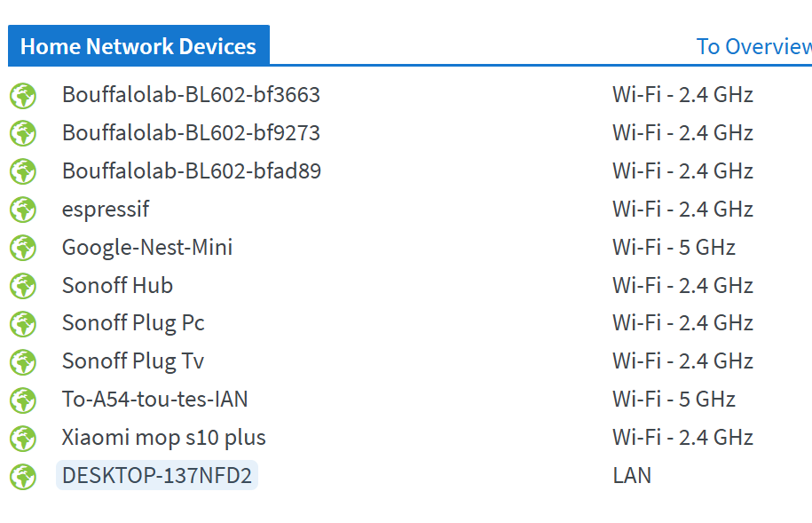
Task: Open the Google-Nest-Mini device entry
Action: (x=147, y=247)
